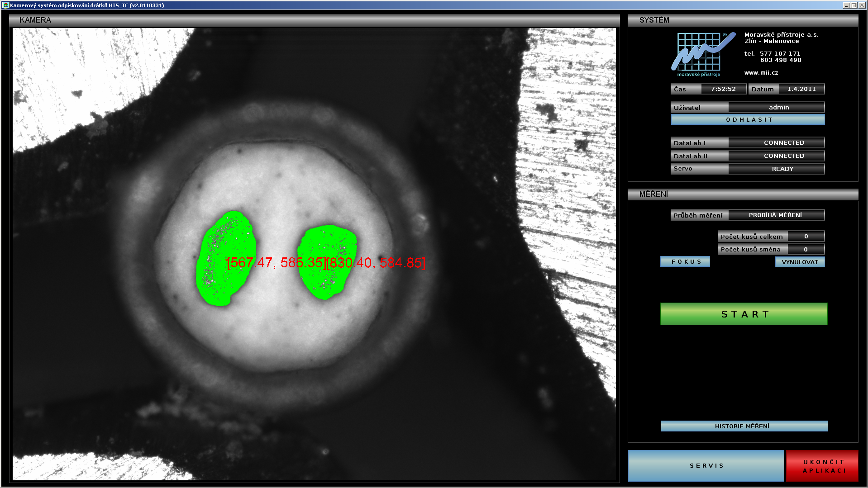The image size is (868, 488).
Task: Click the Moravské přístroje logo
Action: [701, 54]
